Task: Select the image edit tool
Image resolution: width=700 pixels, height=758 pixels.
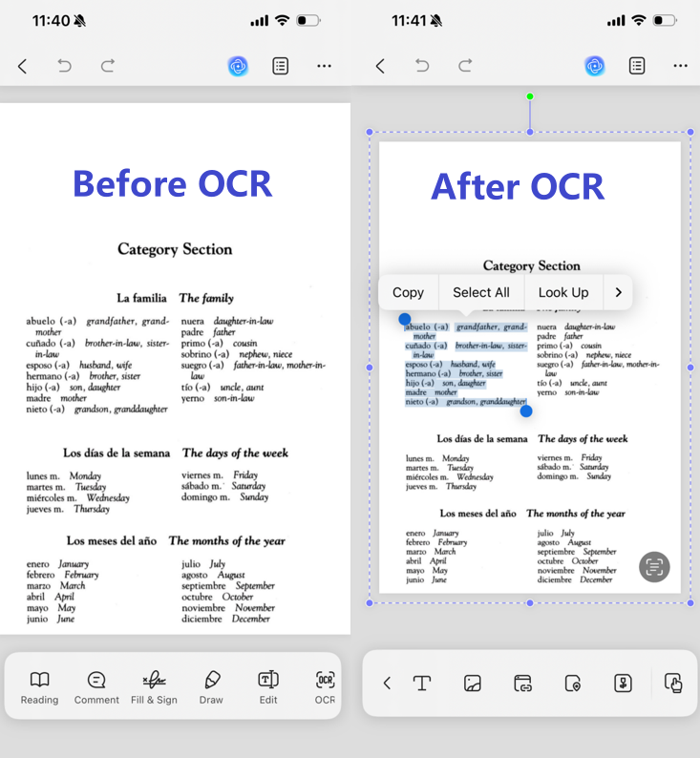Action: (x=473, y=684)
